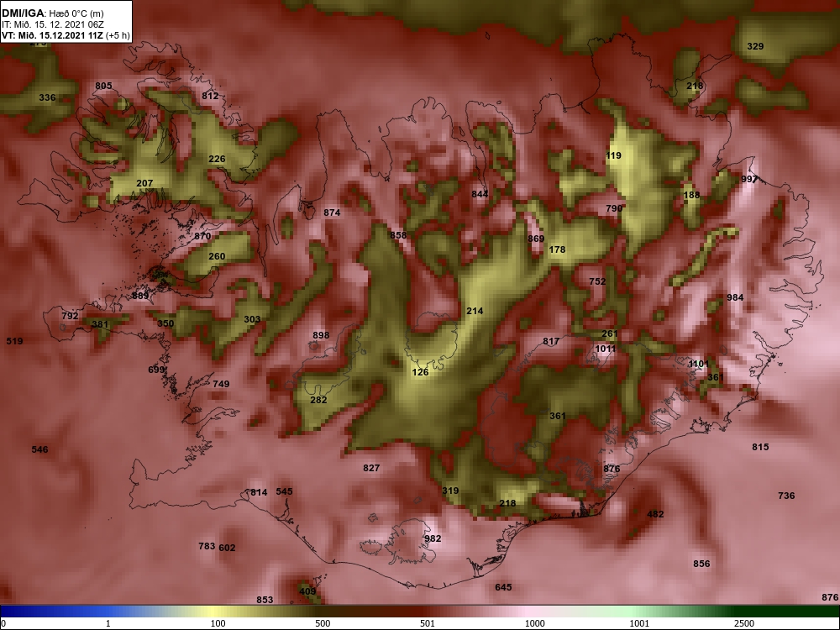Click the map value 381
The height and width of the screenshot is (630, 840).
(x=100, y=324)
